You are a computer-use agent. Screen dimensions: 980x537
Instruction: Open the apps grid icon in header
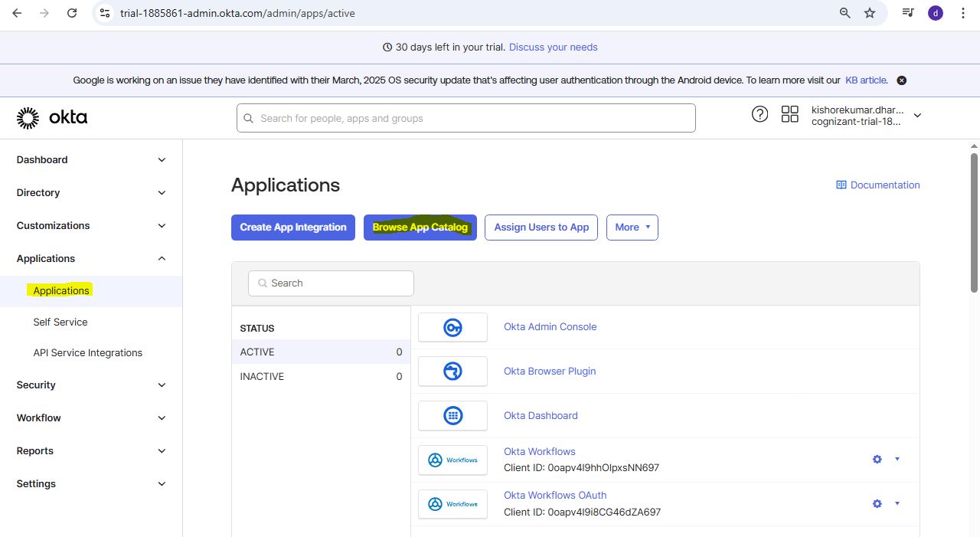pyautogui.click(x=789, y=114)
